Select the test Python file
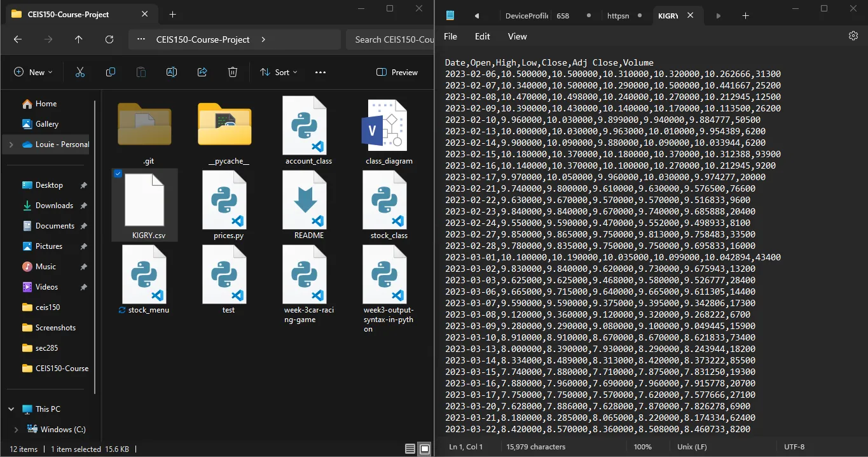The width and height of the screenshot is (868, 457). (224, 280)
